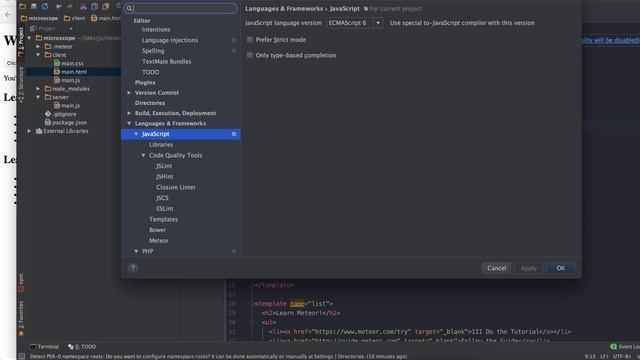Click the Open folder toolbar icon
Viewport: 640px width, 360px height.
[x=22, y=6]
